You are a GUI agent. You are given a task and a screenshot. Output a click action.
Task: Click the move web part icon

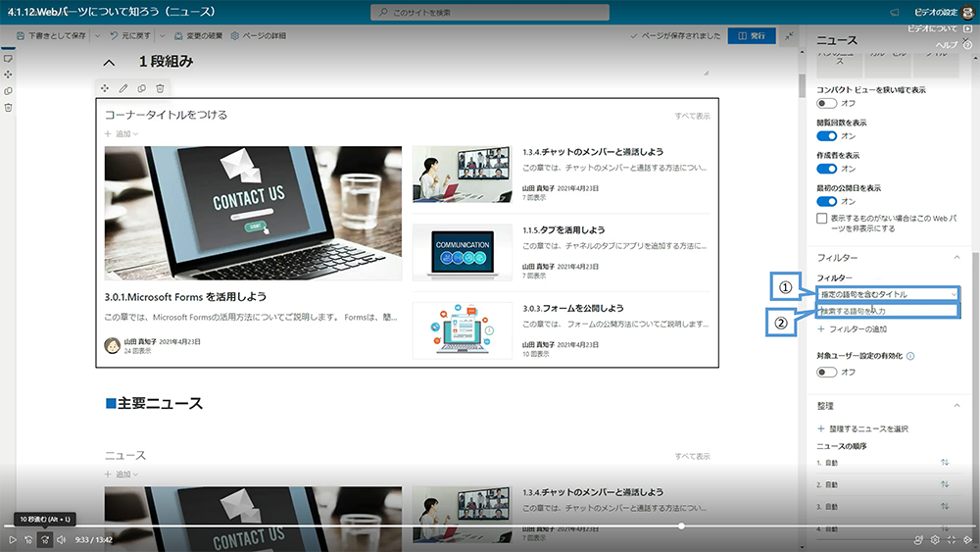pyautogui.click(x=105, y=88)
